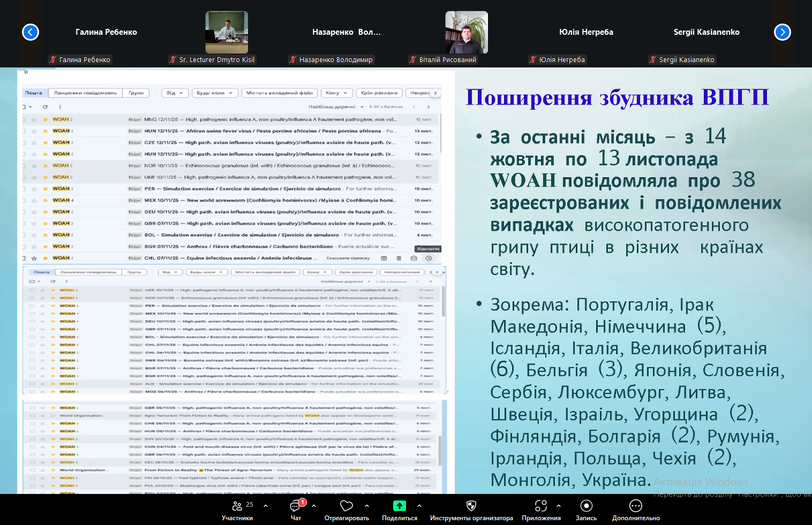
Task: Open the Буде-коли date filter dropdown
Action: coord(215,93)
